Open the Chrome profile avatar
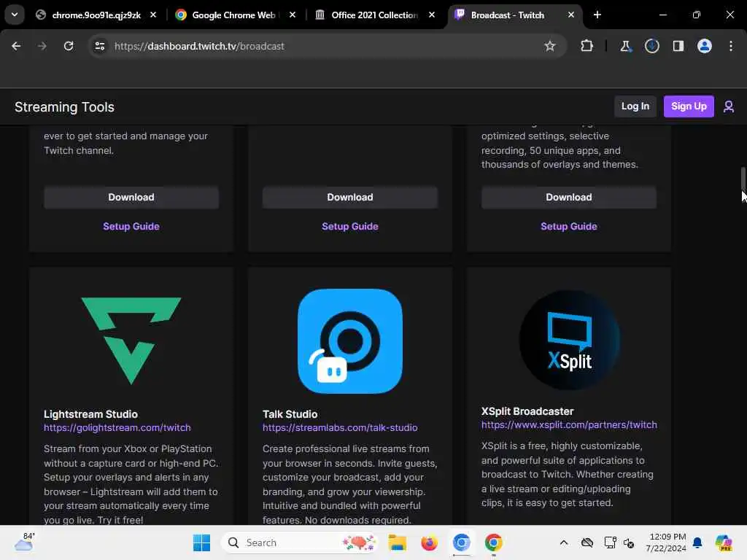The image size is (747, 560). (x=704, y=46)
